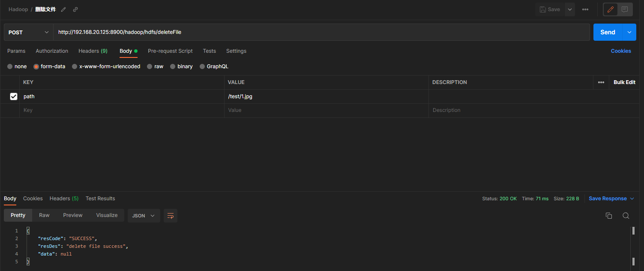The image size is (644, 271).
Task: Click the Time: 71 ms text
Action: tap(535, 199)
